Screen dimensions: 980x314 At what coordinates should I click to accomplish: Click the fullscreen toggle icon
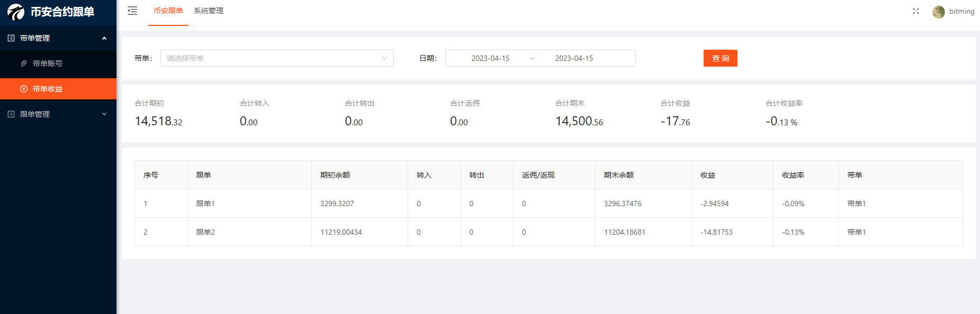pos(916,11)
